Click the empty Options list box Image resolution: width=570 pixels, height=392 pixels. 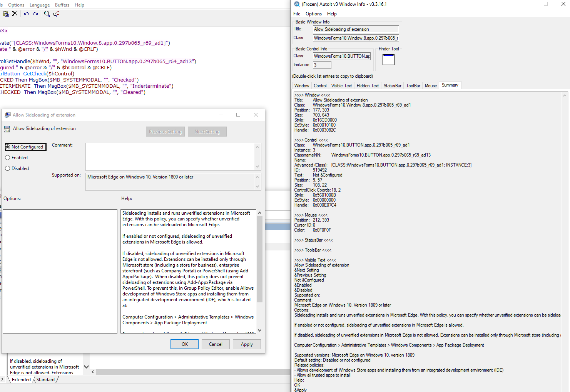pyautogui.click(x=60, y=271)
